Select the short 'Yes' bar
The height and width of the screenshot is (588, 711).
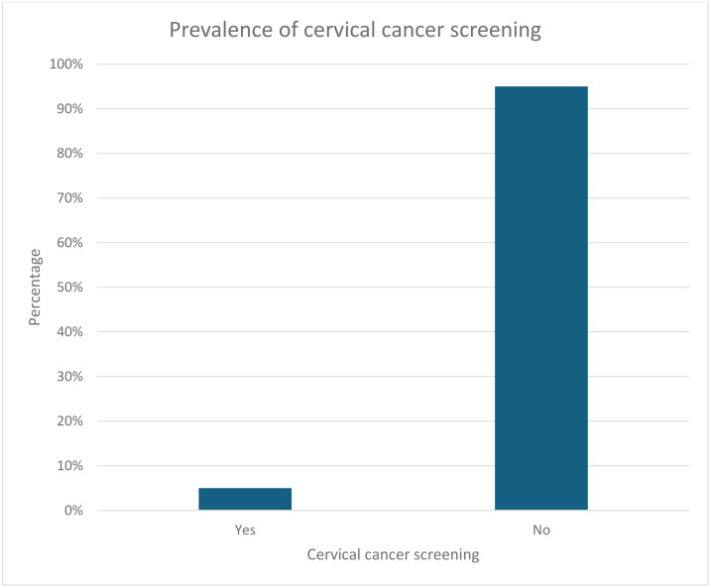tap(245, 499)
